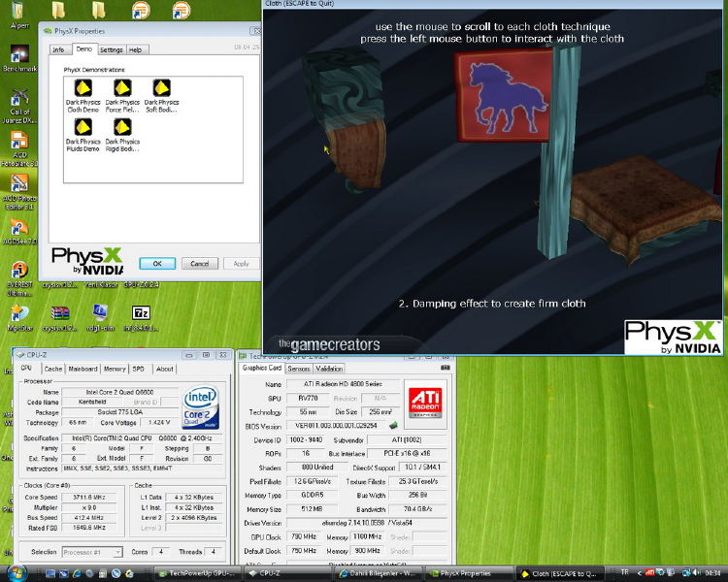
Task: Click the ATI tray icon in the taskbar
Action: tap(649, 572)
